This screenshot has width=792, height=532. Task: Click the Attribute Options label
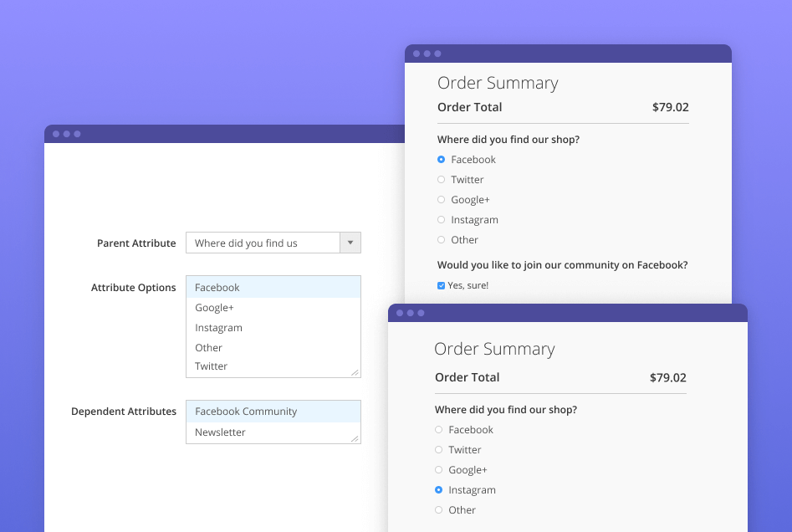[x=133, y=288]
